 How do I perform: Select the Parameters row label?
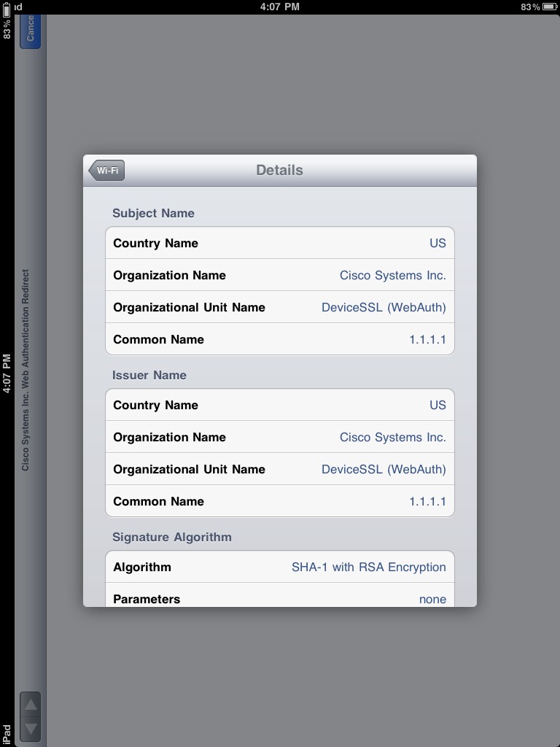coord(147,599)
